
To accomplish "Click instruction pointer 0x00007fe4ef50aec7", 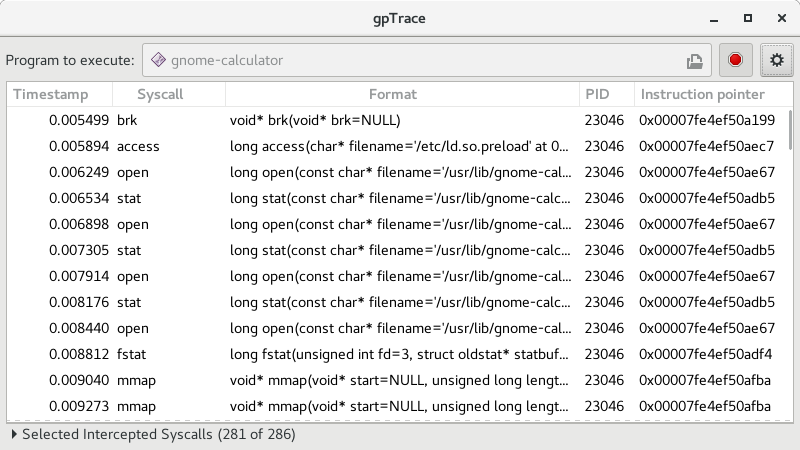I will [x=707, y=146].
